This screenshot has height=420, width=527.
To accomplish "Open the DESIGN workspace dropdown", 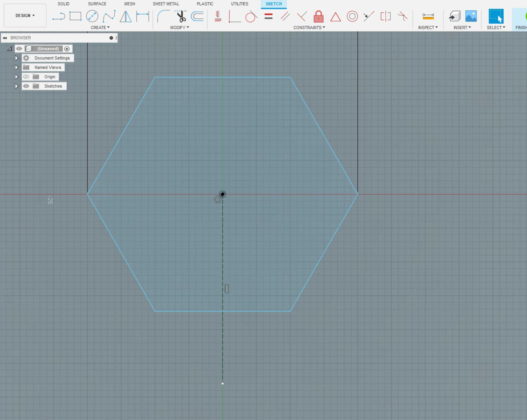I will [25, 16].
